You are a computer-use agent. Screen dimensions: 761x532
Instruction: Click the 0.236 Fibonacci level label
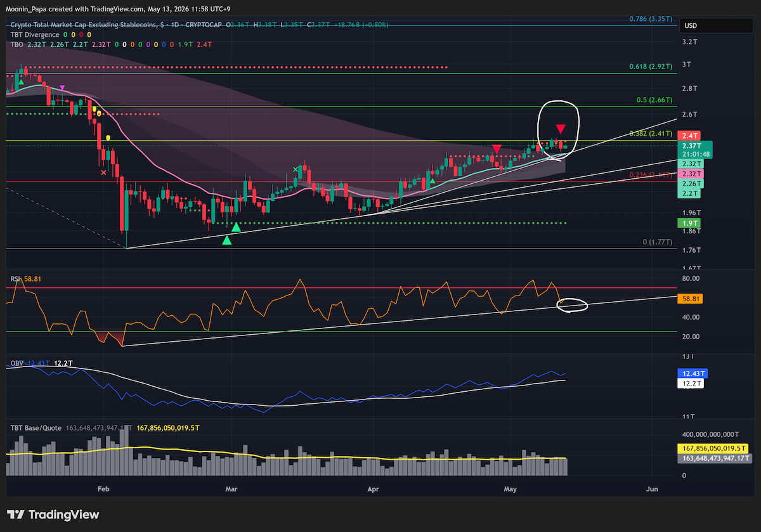[650, 175]
